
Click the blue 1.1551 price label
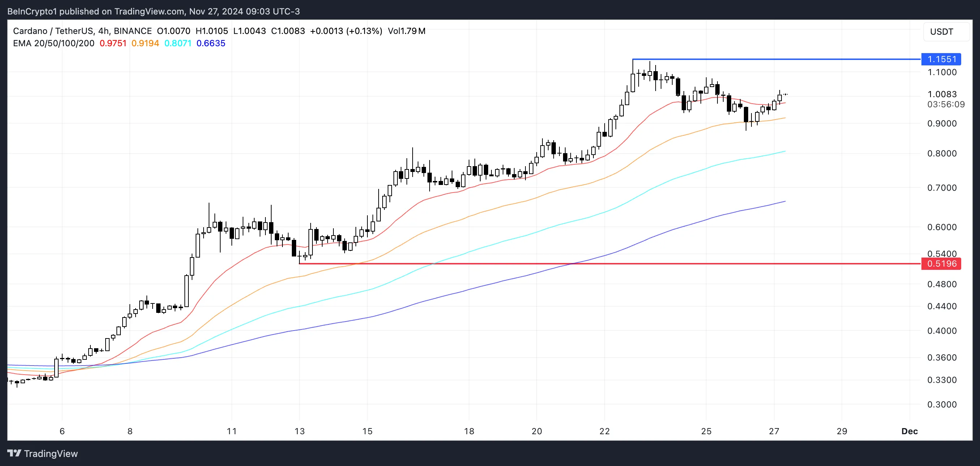coord(941,59)
